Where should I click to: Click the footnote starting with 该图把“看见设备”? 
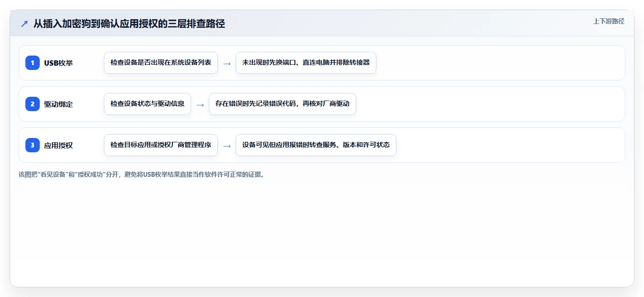pos(142,174)
